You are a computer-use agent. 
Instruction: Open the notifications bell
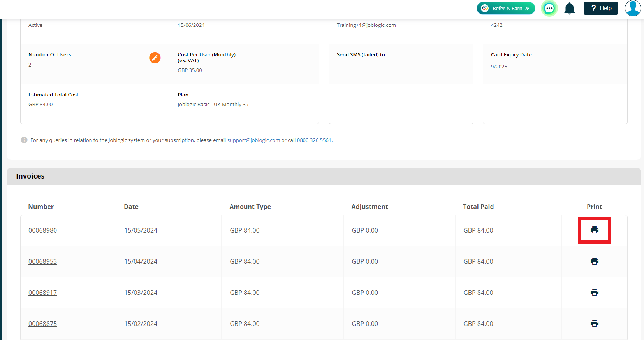570,8
